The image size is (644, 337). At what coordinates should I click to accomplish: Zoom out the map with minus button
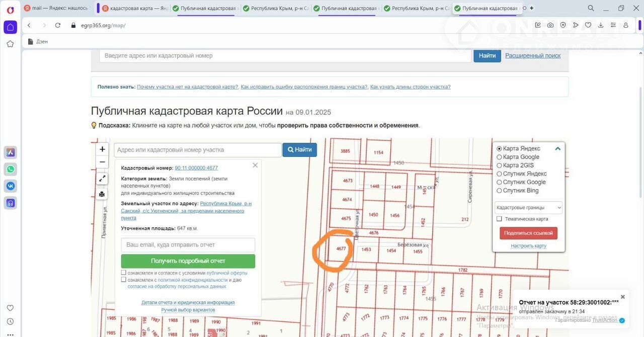click(x=102, y=162)
